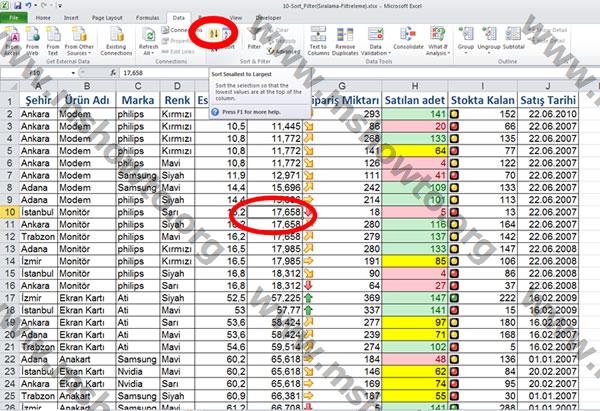Select yellow cell with value 64

click(415, 151)
